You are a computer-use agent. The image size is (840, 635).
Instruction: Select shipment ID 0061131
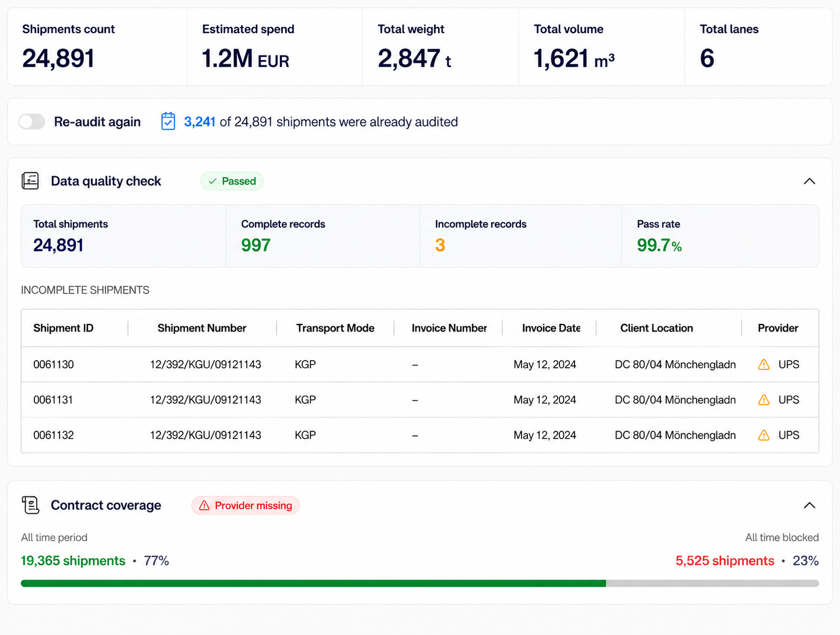pyautogui.click(x=54, y=400)
